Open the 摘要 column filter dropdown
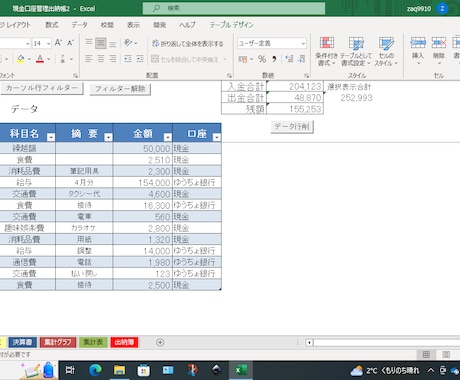Screen dimensions: 460x380 [108, 137]
